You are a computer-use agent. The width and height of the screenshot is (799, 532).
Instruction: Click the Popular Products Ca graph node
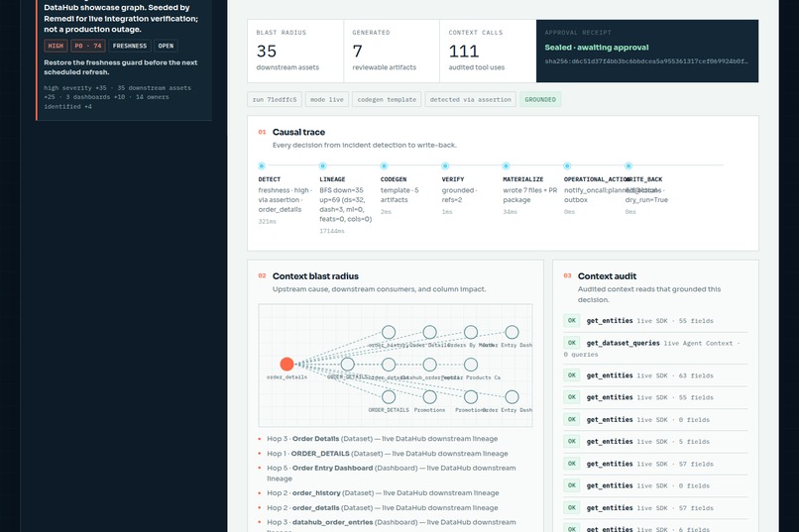click(471, 365)
